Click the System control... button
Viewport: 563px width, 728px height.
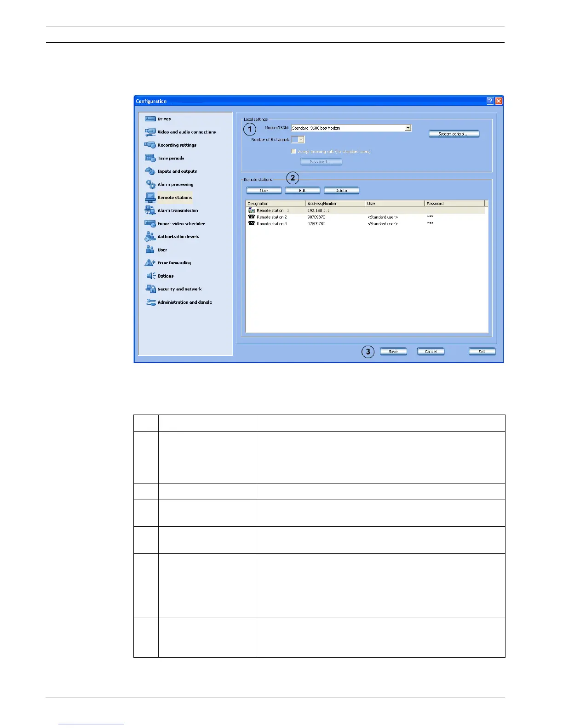click(x=454, y=134)
